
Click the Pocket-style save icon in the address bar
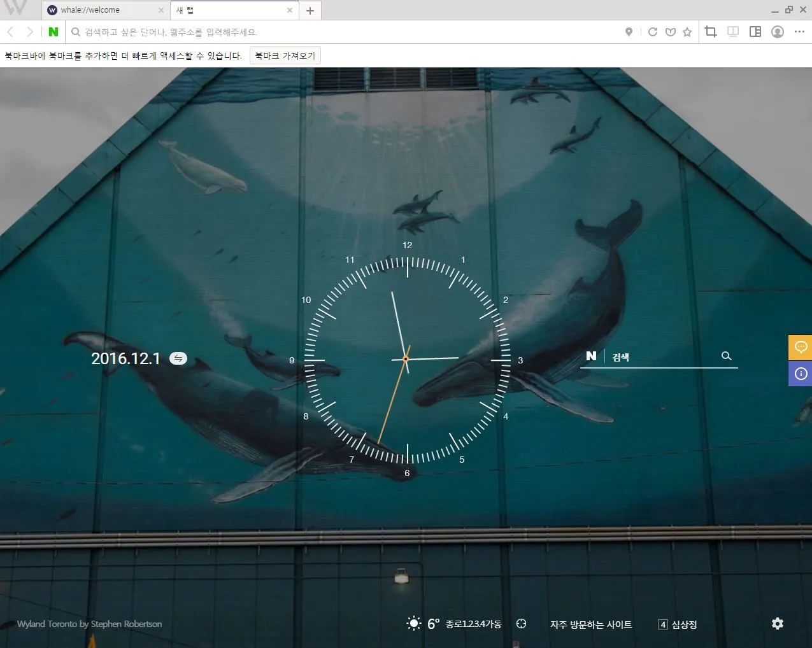[670, 32]
